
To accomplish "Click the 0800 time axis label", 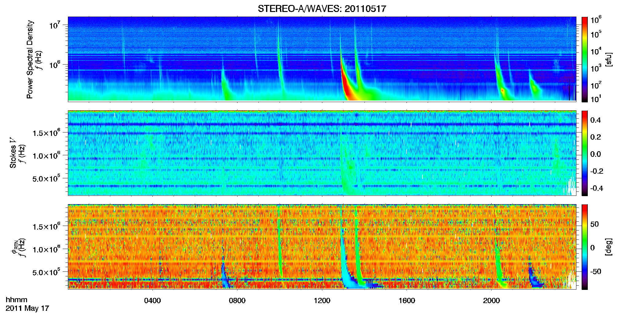I will (237, 301).
